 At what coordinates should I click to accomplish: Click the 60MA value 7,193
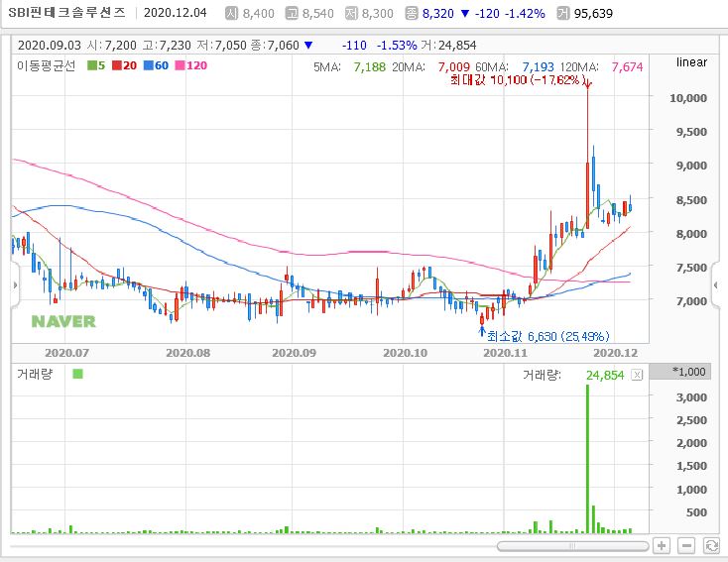[539, 67]
